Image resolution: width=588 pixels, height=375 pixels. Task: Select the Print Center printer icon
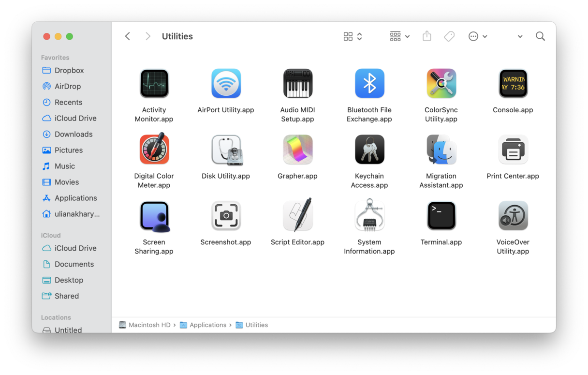pos(513,150)
